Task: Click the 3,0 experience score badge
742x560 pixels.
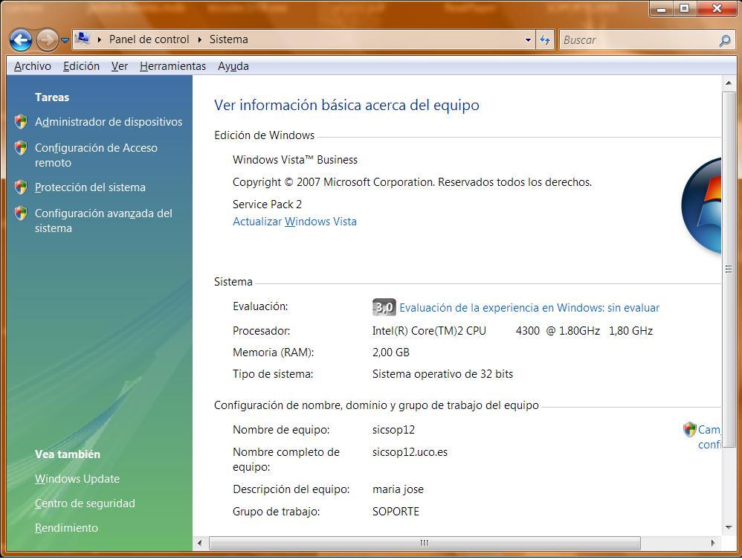Action: [x=384, y=307]
